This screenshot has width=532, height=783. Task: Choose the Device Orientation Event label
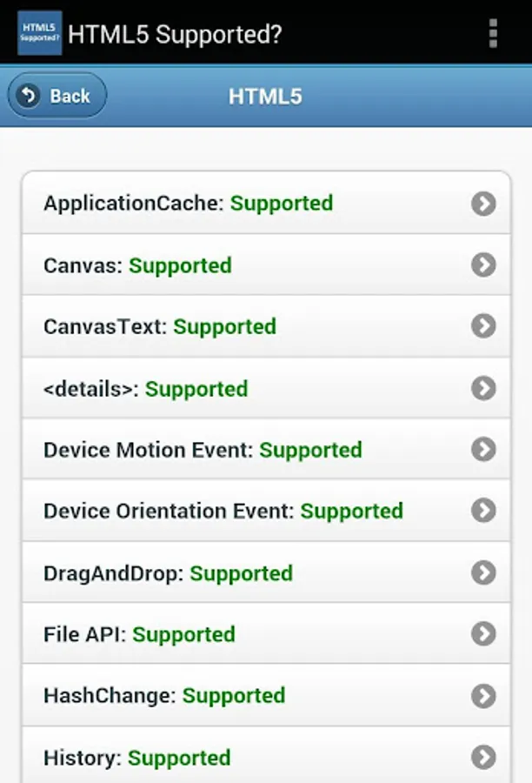coord(170,512)
